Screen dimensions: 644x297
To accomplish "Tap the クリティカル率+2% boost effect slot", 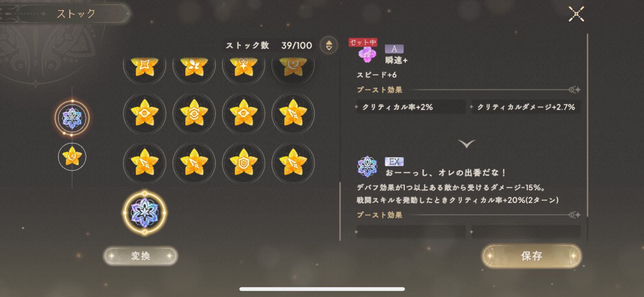I will click(411, 107).
